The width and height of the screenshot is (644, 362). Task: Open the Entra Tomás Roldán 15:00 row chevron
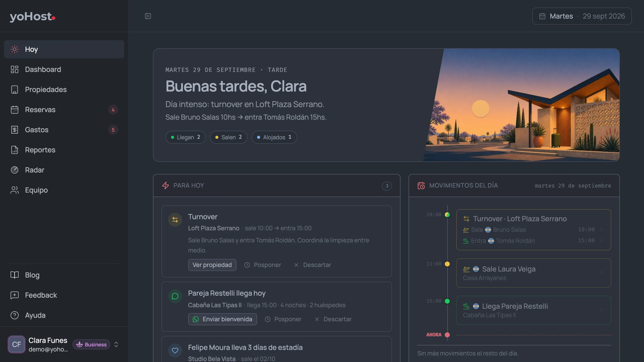click(601, 241)
